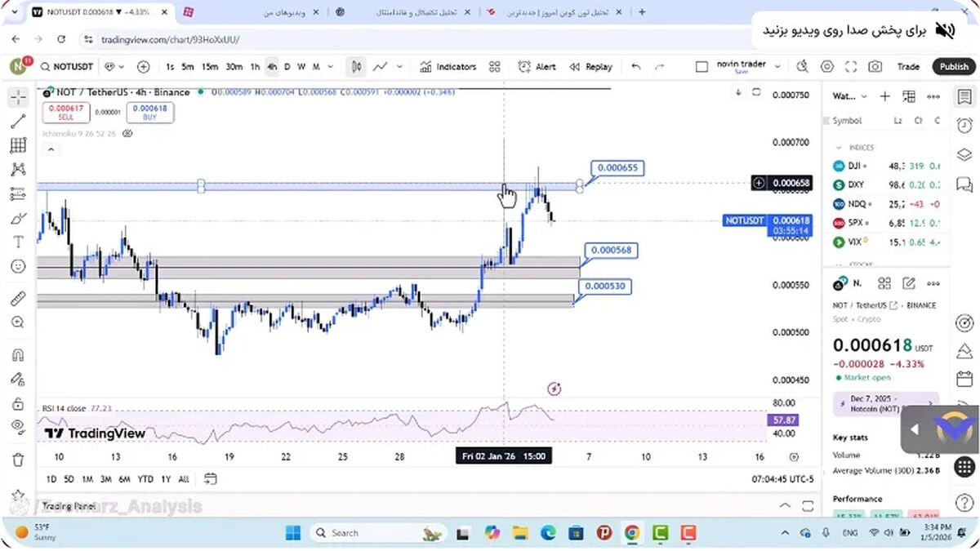980x551 pixels.
Task: Click the BUY 0.000618 button
Action: [x=149, y=112]
